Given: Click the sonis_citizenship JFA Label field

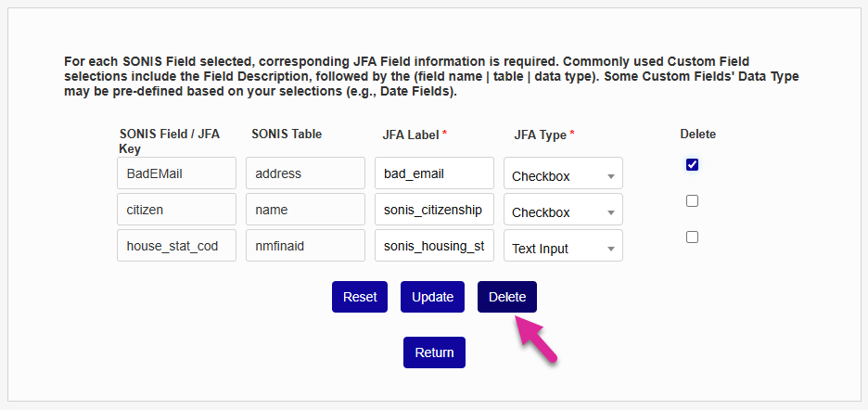Looking at the screenshot, I should click(x=434, y=210).
